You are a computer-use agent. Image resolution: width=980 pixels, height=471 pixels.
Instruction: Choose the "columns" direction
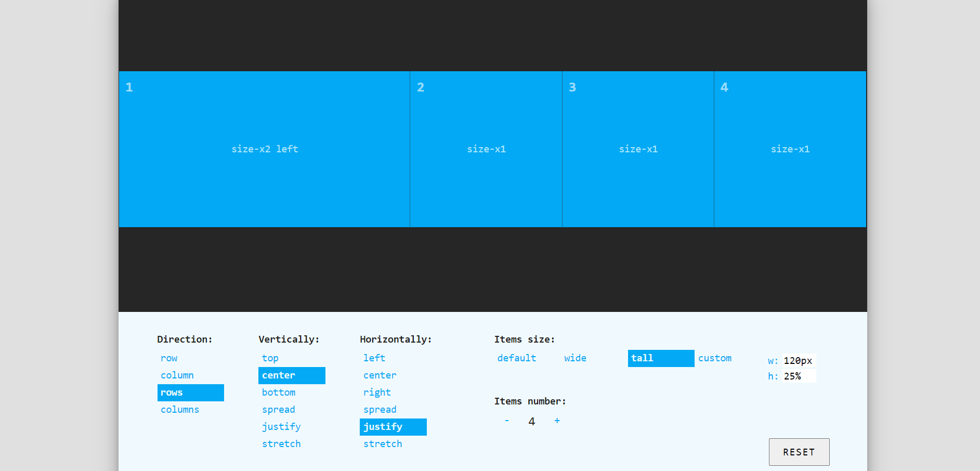180,409
